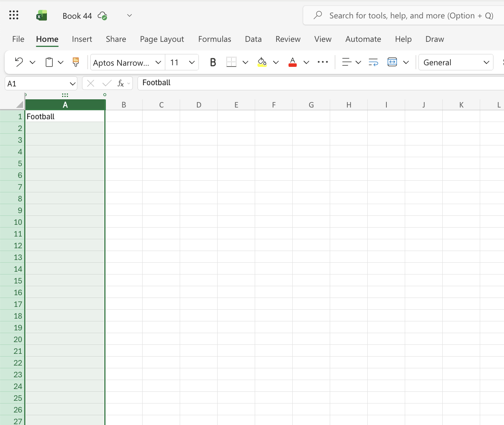Viewport: 504px width, 425px height.
Task: Open the Paste clipboard icon
Action: [48, 62]
